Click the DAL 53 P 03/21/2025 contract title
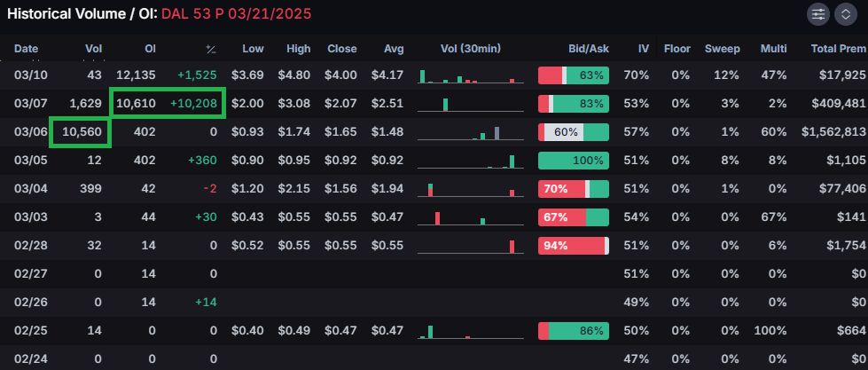Image resolution: width=868 pixels, height=370 pixels. coord(237,14)
